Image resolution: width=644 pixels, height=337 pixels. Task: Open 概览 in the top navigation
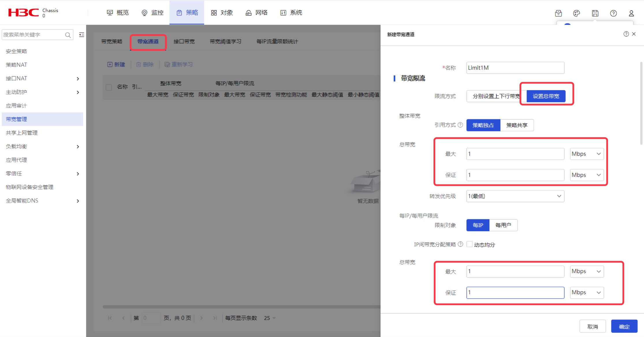pos(118,12)
